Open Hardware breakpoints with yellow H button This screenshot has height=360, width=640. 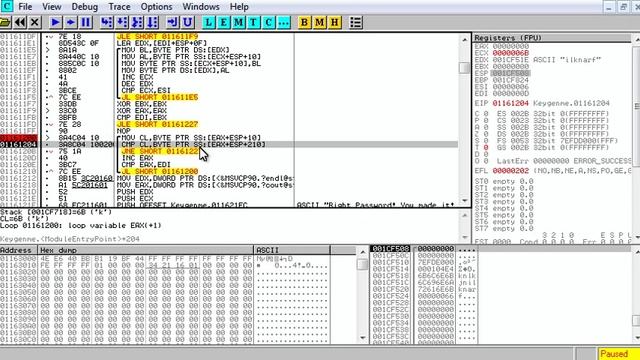click(x=335, y=22)
